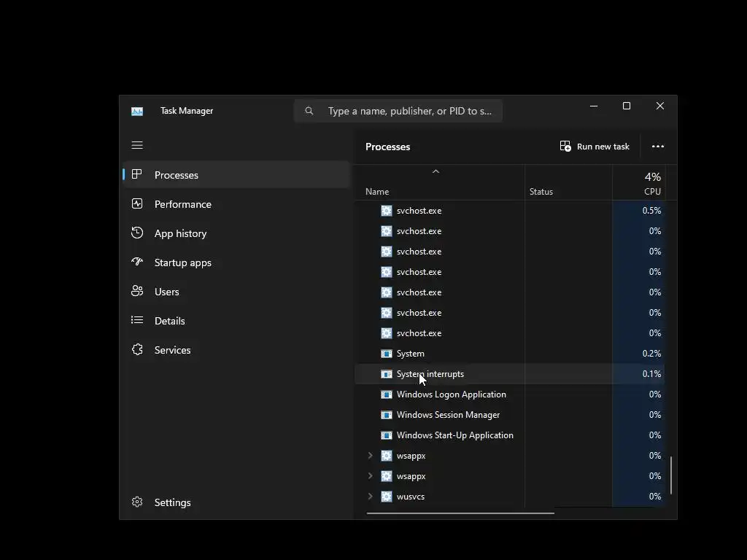Open the three-dot more options menu
This screenshot has width=747, height=560.
pyautogui.click(x=658, y=146)
